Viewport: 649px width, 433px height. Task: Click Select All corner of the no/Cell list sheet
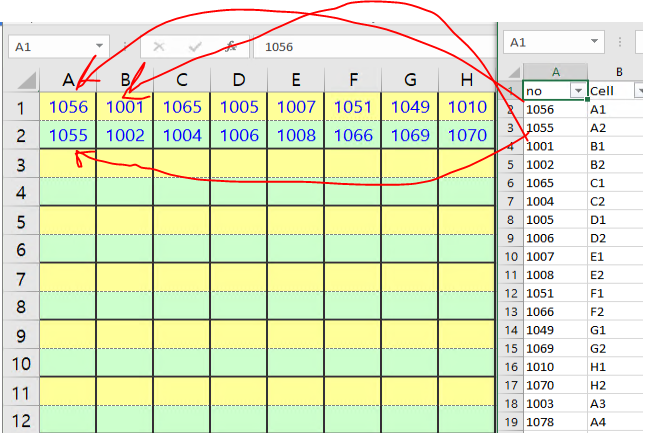click(x=512, y=72)
